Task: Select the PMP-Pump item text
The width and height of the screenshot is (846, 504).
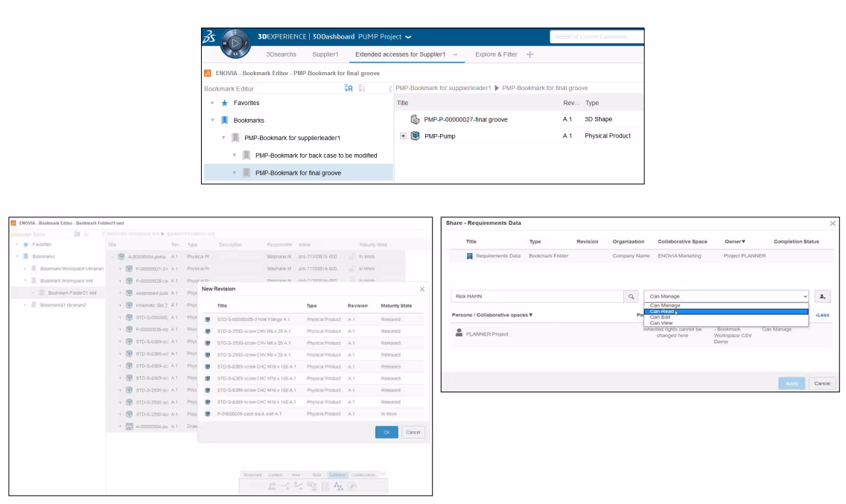Action: 439,136
